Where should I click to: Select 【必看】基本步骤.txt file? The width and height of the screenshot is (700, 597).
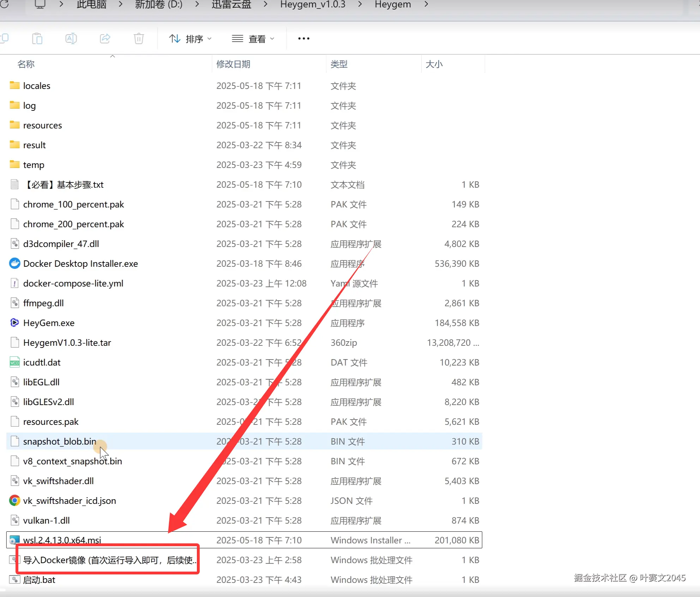[x=64, y=185]
